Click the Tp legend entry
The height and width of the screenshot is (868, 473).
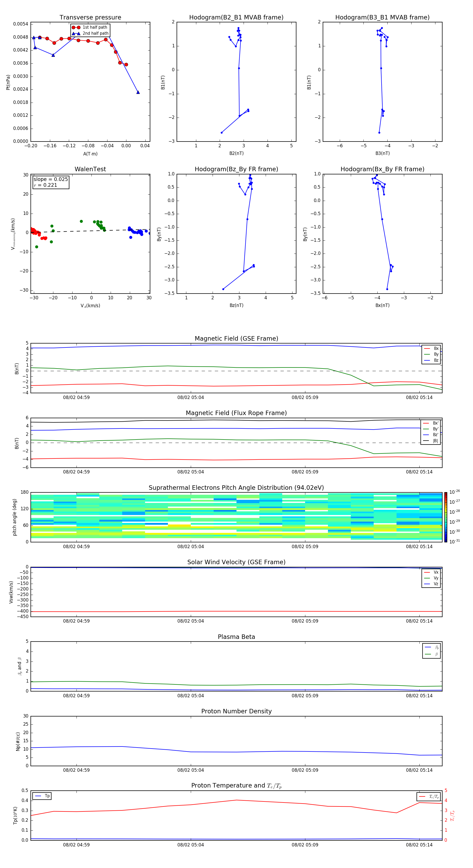coord(42,796)
